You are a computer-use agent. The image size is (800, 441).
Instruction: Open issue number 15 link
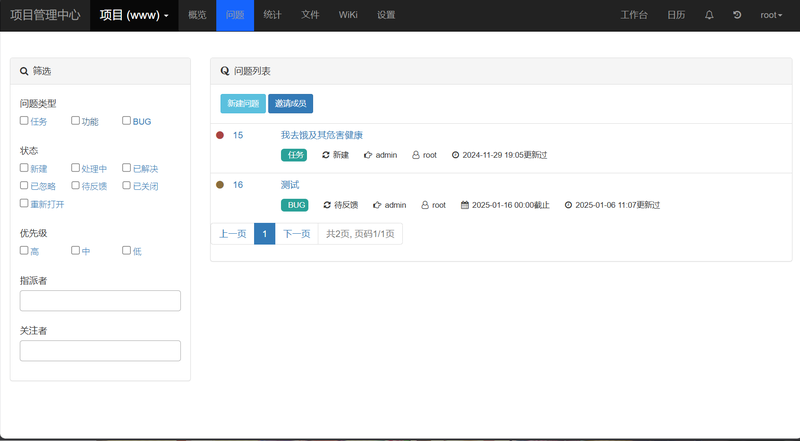coord(238,135)
